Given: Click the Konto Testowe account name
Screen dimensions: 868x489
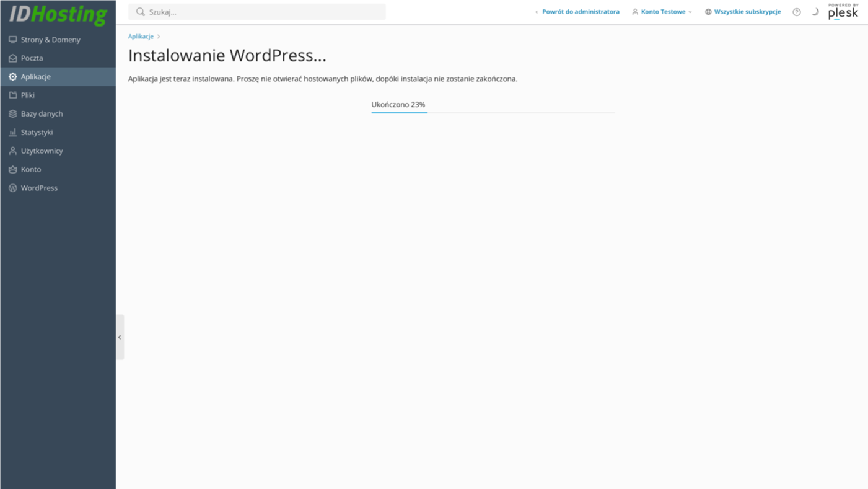Looking at the screenshot, I should [663, 12].
